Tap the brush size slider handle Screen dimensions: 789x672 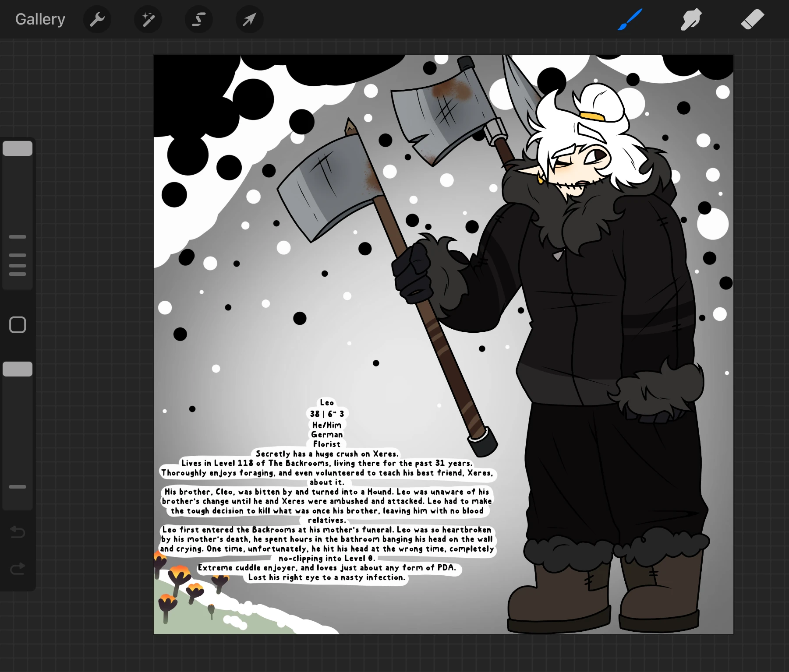tap(18, 148)
